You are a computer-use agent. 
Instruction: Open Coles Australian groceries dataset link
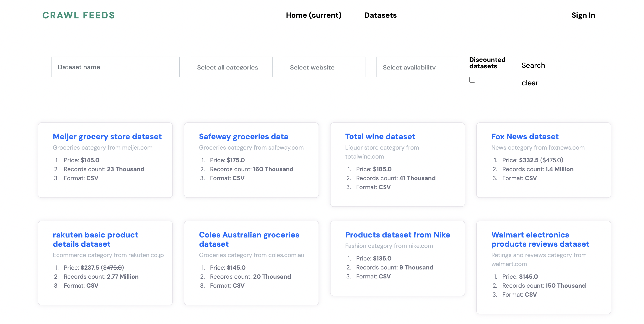click(x=249, y=239)
